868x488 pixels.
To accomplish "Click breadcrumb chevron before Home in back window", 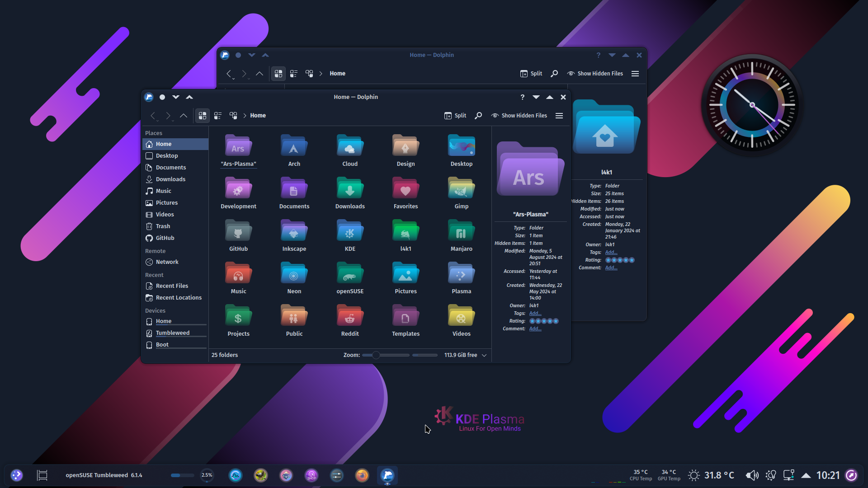I will (321, 74).
